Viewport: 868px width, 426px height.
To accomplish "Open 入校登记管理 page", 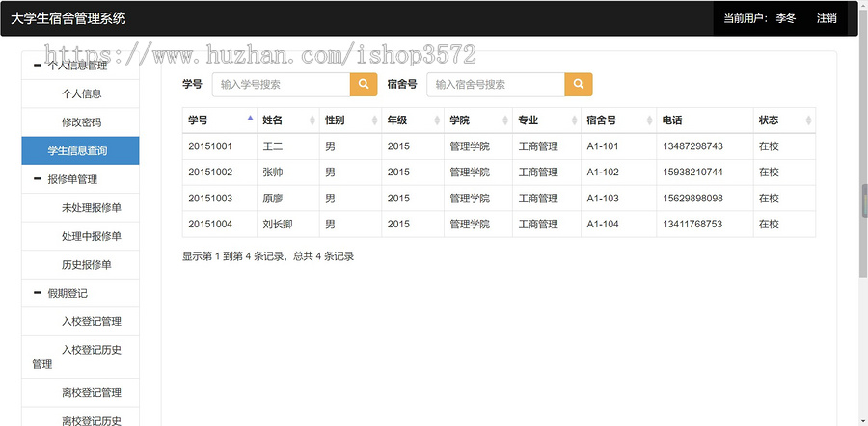I will pyautogui.click(x=81, y=322).
